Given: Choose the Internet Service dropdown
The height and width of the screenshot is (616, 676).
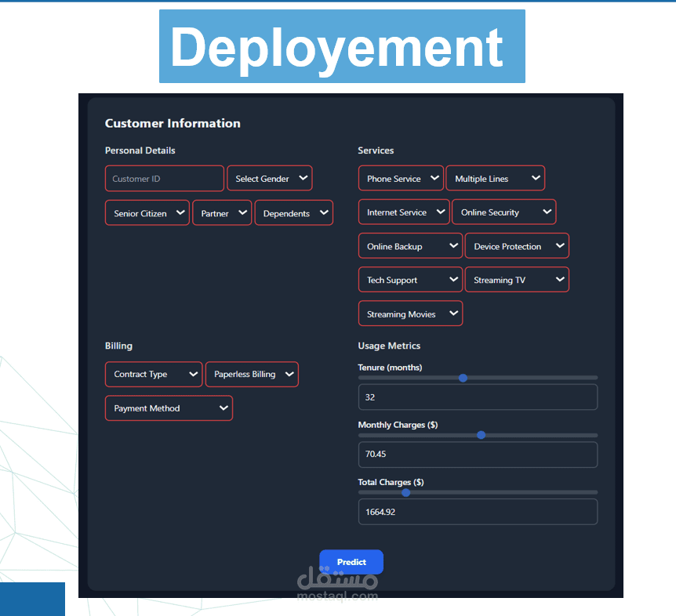Looking at the screenshot, I should point(404,212).
